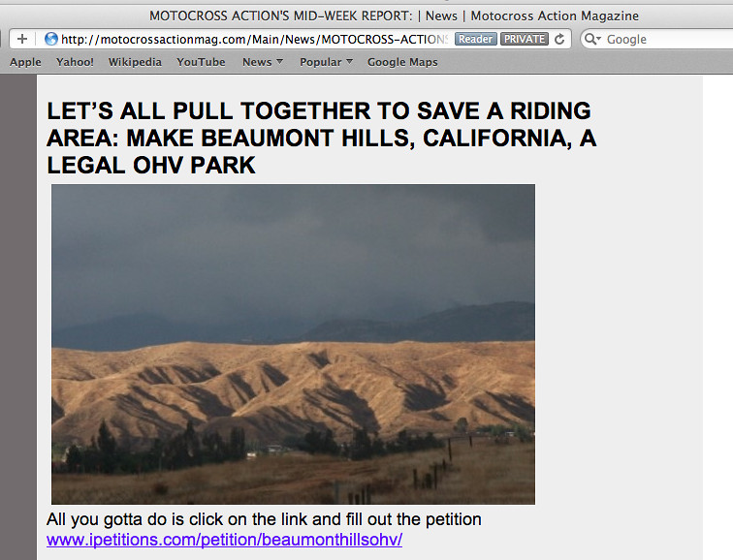Open the Google Maps bookmark
The height and width of the screenshot is (560, 733).
[402, 62]
